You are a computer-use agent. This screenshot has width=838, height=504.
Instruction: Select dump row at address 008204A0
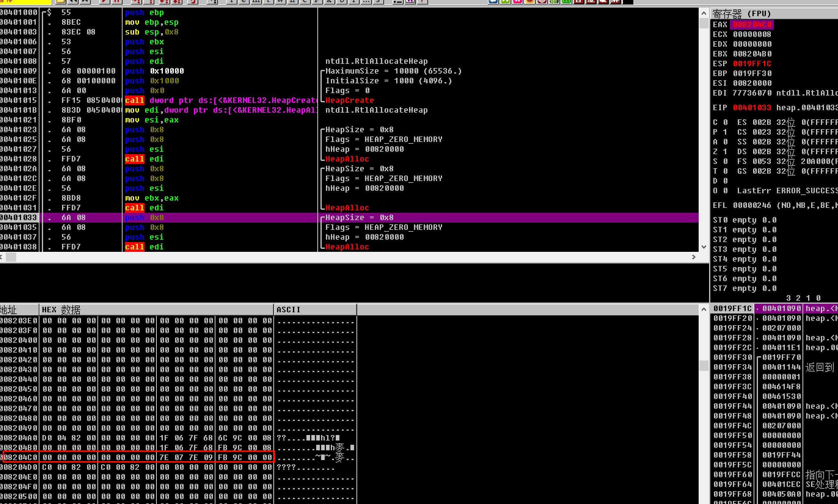[x=178, y=438]
